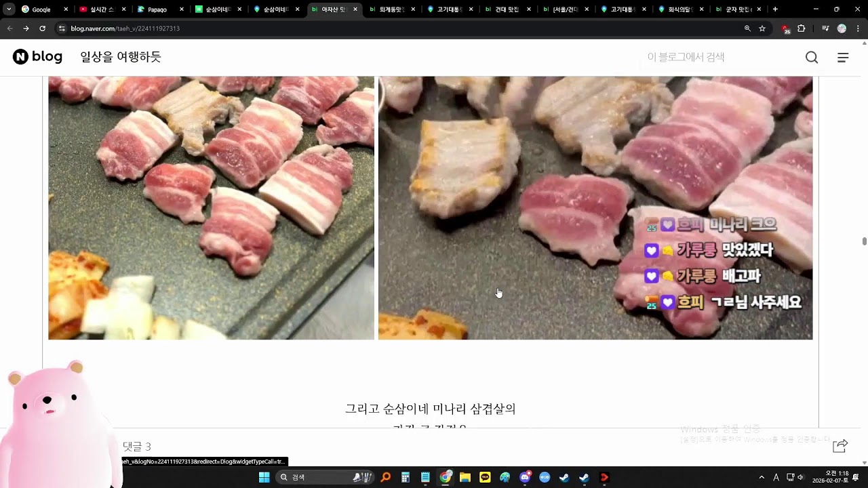Open the blog title 일상을 여행하듯
868x488 pixels.
click(121, 57)
